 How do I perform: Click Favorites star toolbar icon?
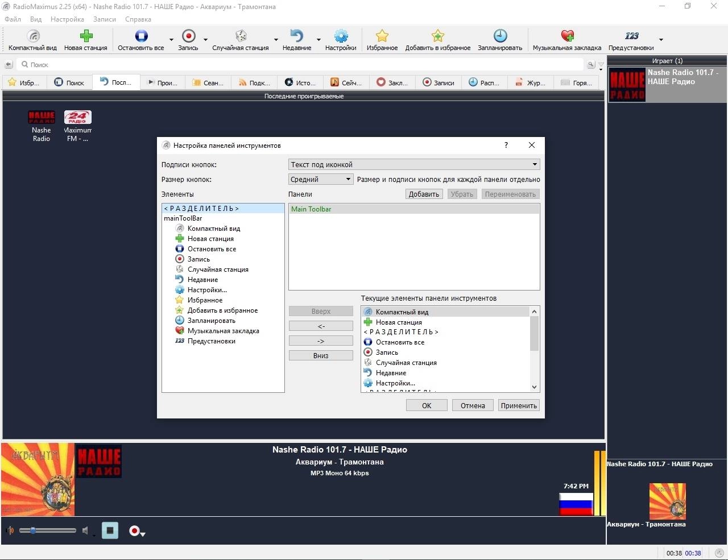click(382, 36)
